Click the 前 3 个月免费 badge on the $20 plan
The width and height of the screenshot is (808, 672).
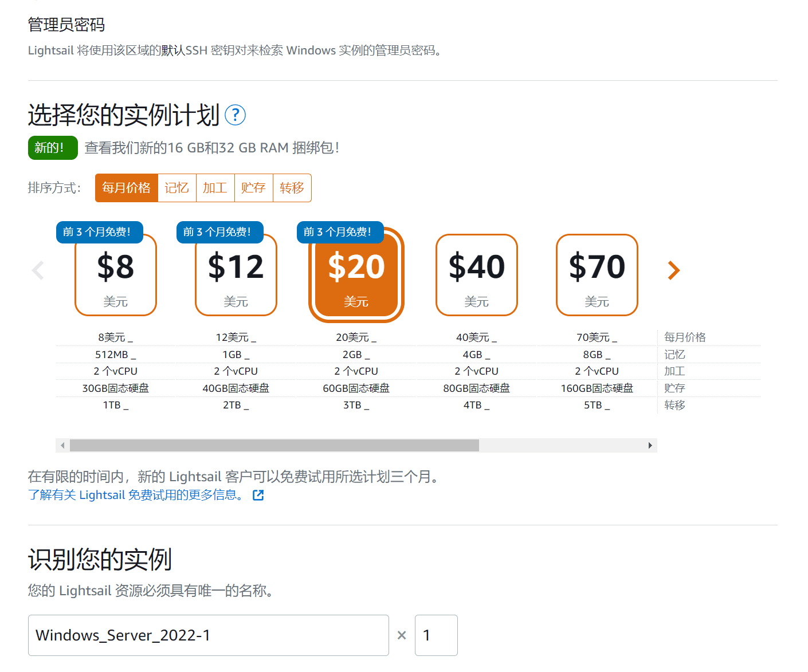pos(340,232)
